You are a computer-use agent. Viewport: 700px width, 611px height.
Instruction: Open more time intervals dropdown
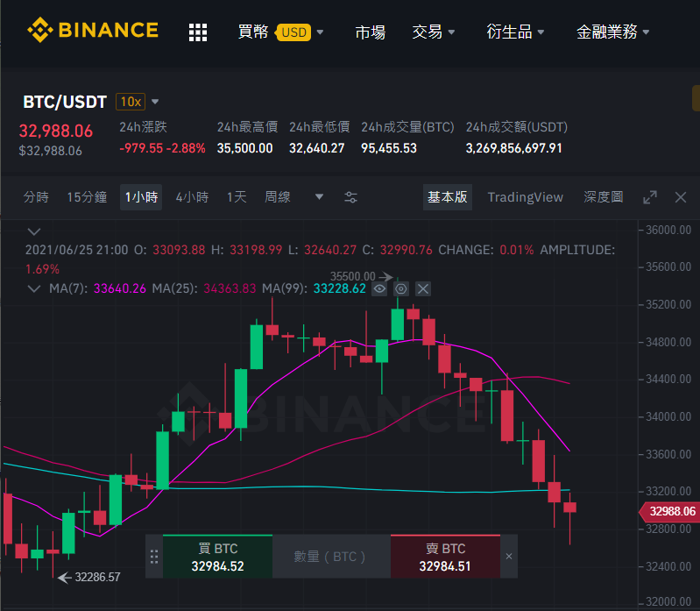(x=319, y=197)
